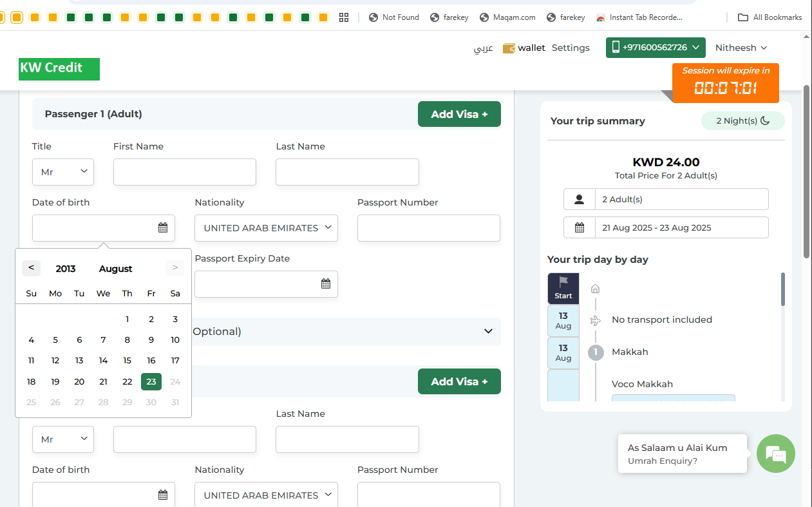The height and width of the screenshot is (507, 812).
Task: Select August 15 in the calendar
Action: (x=127, y=361)
